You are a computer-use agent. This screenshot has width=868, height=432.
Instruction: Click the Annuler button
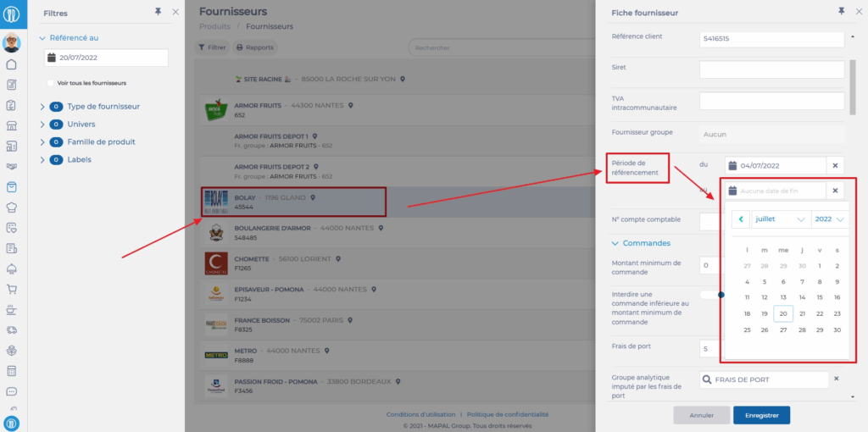pyautogui.click(x=701, y=415)
